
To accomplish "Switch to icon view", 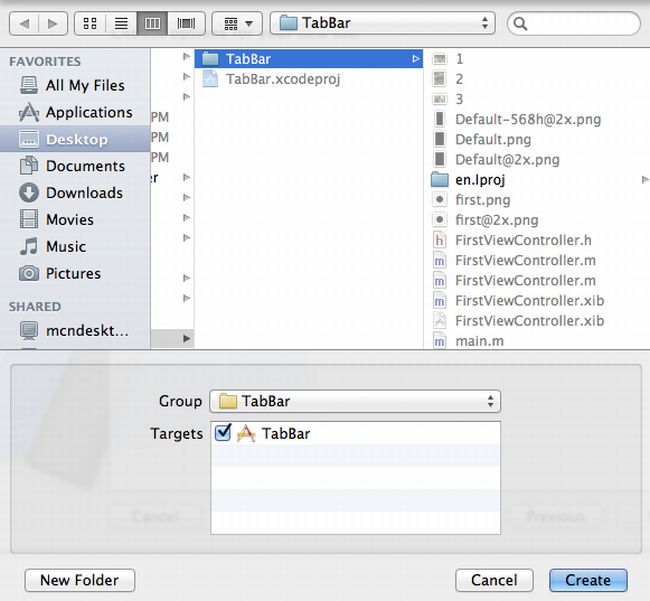I will pyautogui.click(x=90, y=24).
